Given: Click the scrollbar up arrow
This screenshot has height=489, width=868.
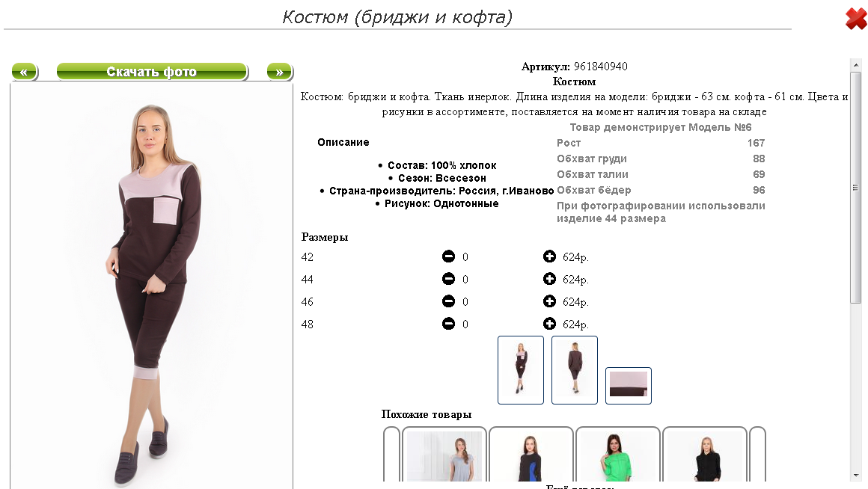Looking at the screenshot, I should [856, 65].
